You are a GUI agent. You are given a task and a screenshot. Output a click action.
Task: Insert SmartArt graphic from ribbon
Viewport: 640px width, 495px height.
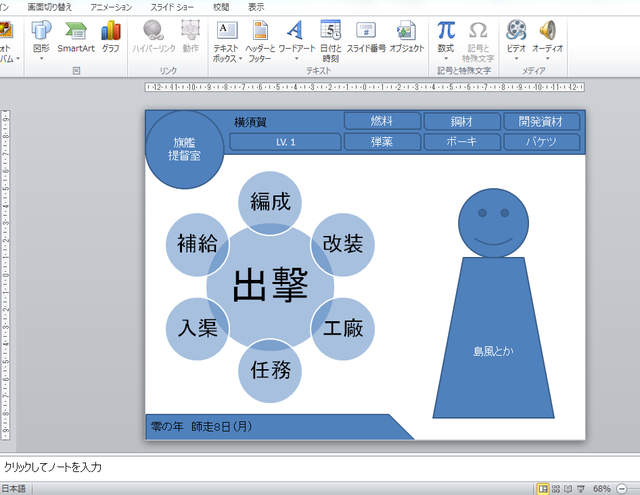[x=76, y=36]
